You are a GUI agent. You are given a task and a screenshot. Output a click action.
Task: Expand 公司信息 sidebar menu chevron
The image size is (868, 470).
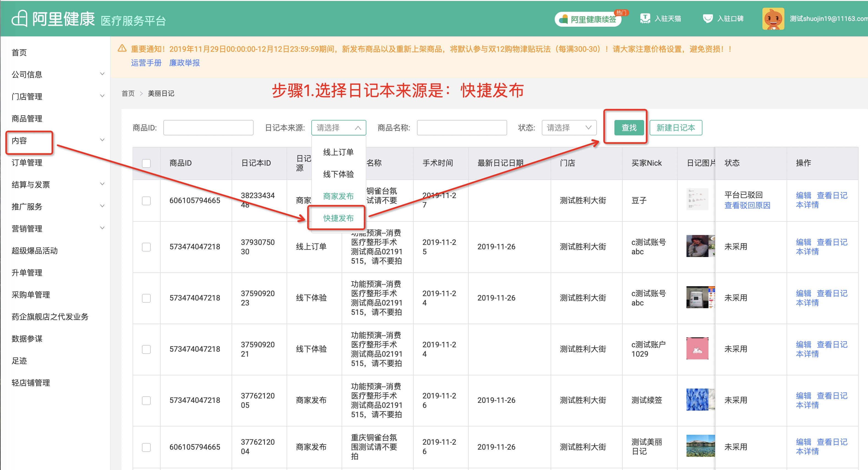click(102, 74)
